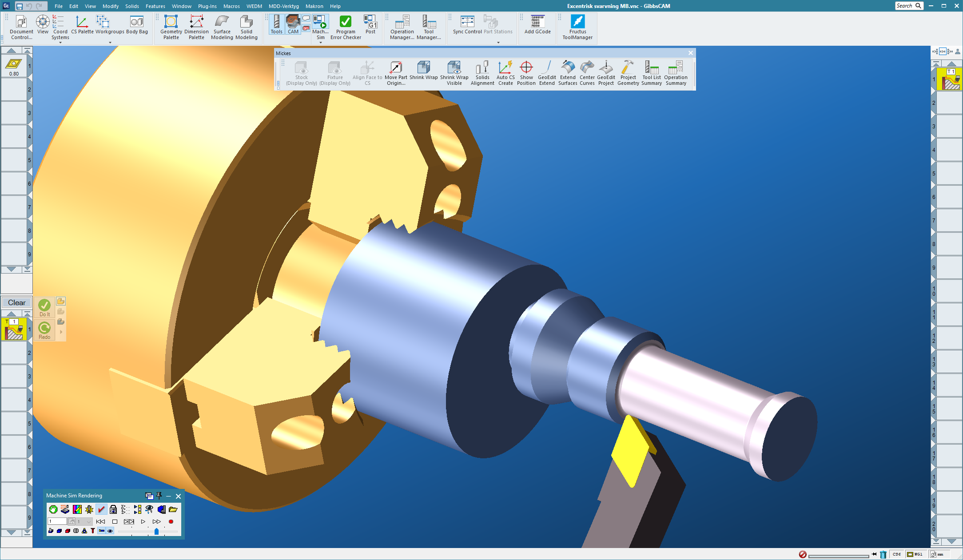Screen dimensions: 963x560
Task: Open the CS Palette
Action: (x=82, y=25)
